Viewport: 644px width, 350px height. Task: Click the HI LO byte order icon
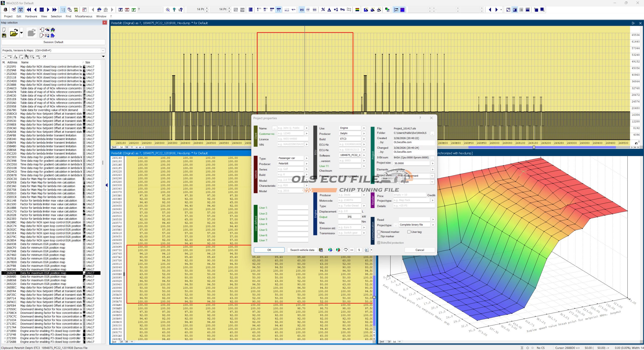point(287,10)
